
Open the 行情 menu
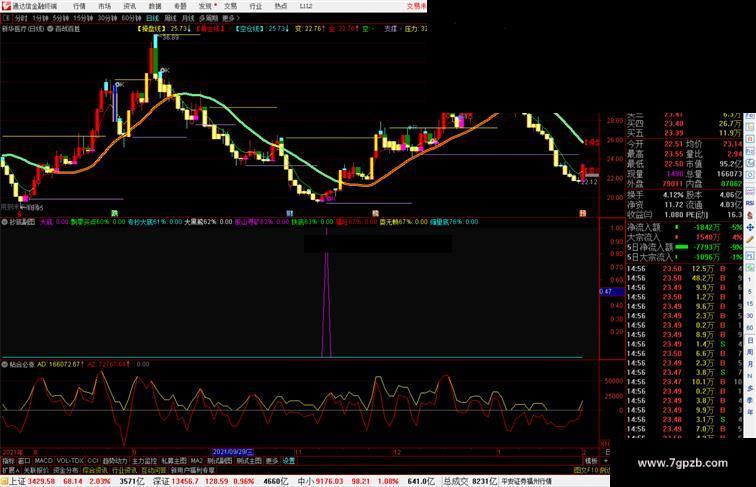point(79,6)
